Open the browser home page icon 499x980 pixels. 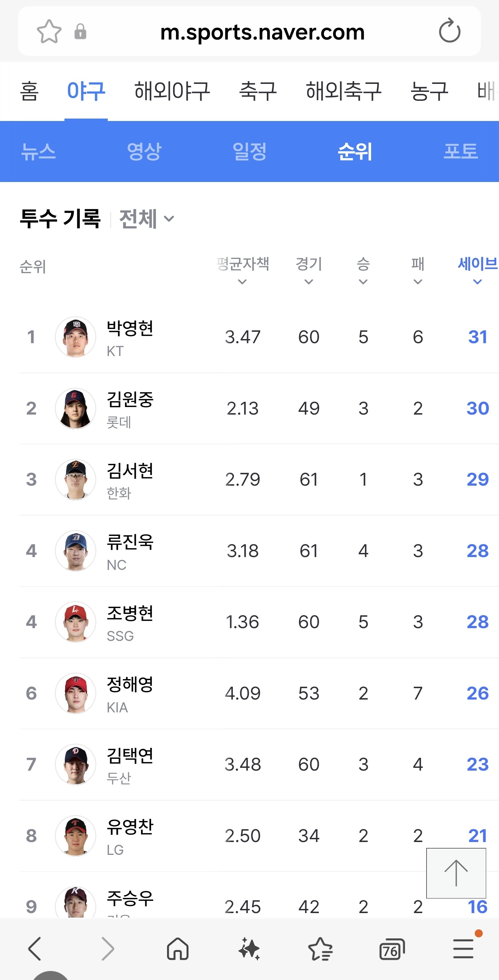pos(178,949)
